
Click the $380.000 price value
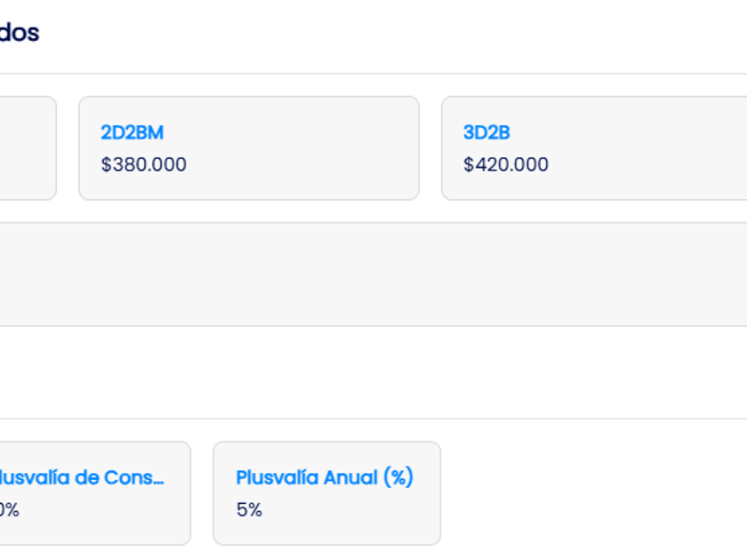143,165
